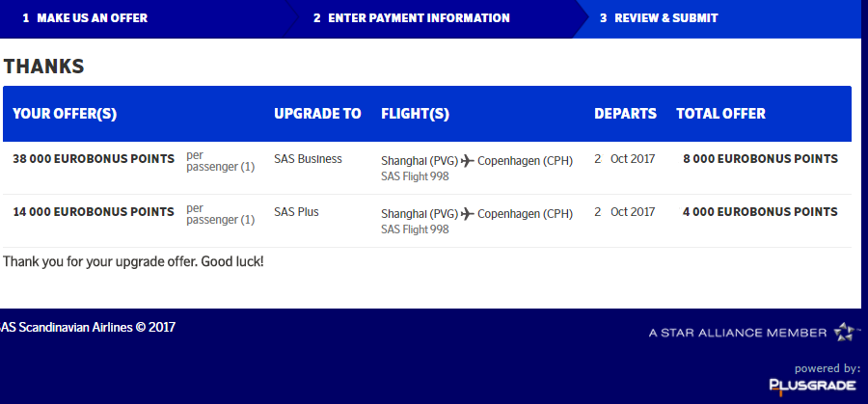Click the Star Alliance logo icon
This screenshot has width=868, height=404.
point(846,333)
